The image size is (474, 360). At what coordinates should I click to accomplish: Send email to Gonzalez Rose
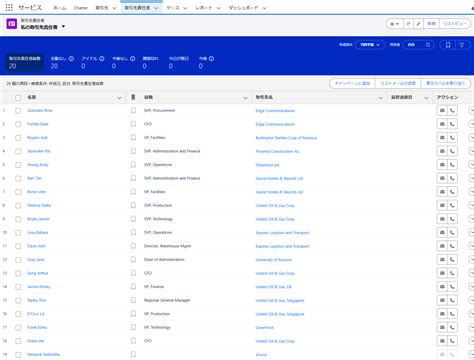(442, 110)
